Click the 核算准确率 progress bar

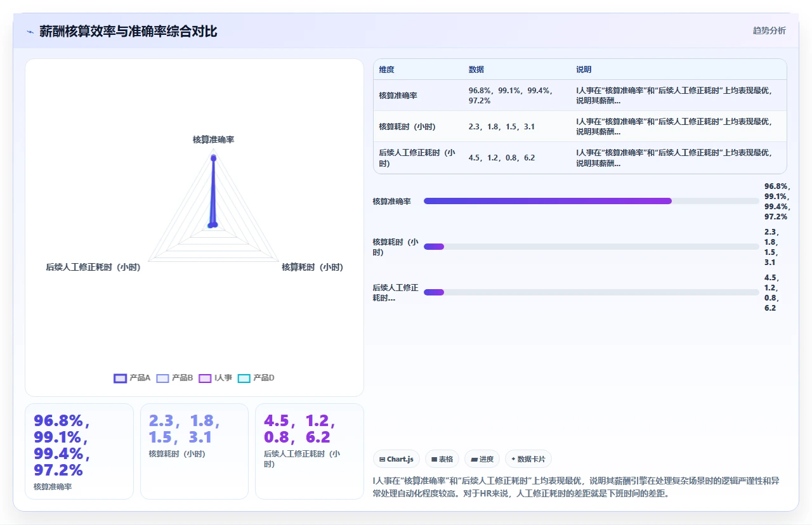click(591, 201)
